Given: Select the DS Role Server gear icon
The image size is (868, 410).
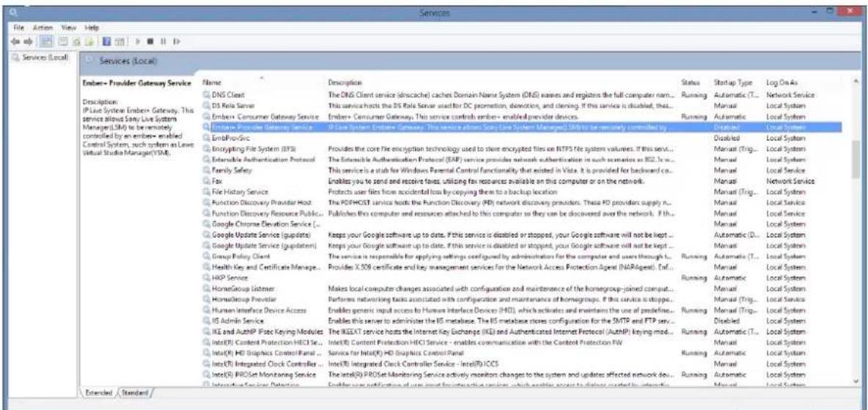Looking at the screenshot, I should pos(207,106).
